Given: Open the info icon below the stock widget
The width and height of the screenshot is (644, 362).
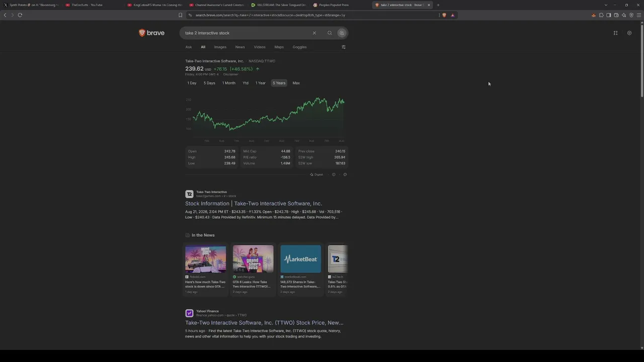Looking at the screenshot, I should click(334, 174).
